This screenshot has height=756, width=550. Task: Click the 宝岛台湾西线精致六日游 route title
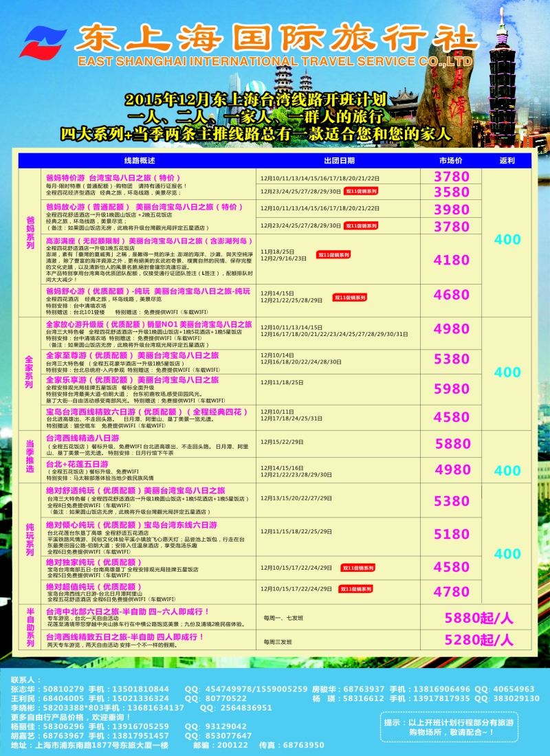point(147,412)
